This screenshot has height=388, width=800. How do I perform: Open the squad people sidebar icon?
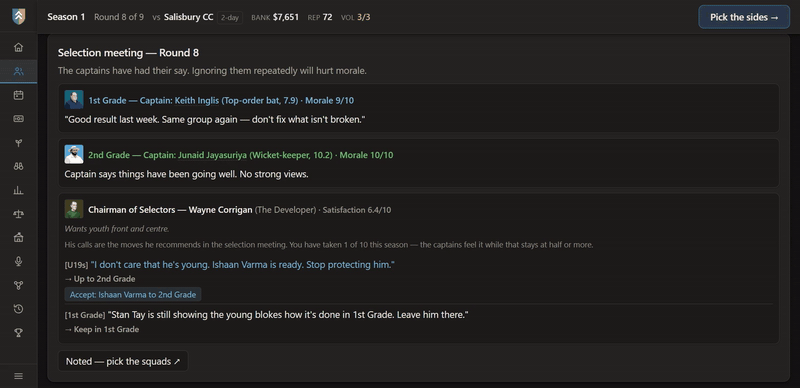point(18,71)
